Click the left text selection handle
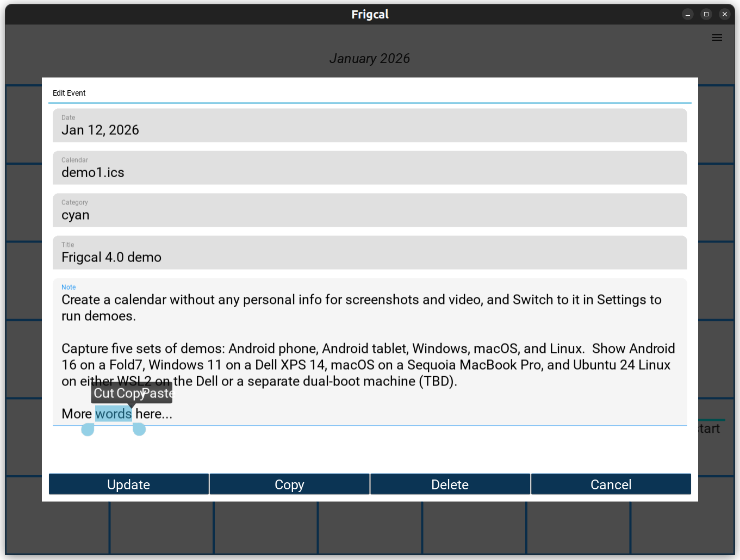The image size is (740, 560). [88, 430]
